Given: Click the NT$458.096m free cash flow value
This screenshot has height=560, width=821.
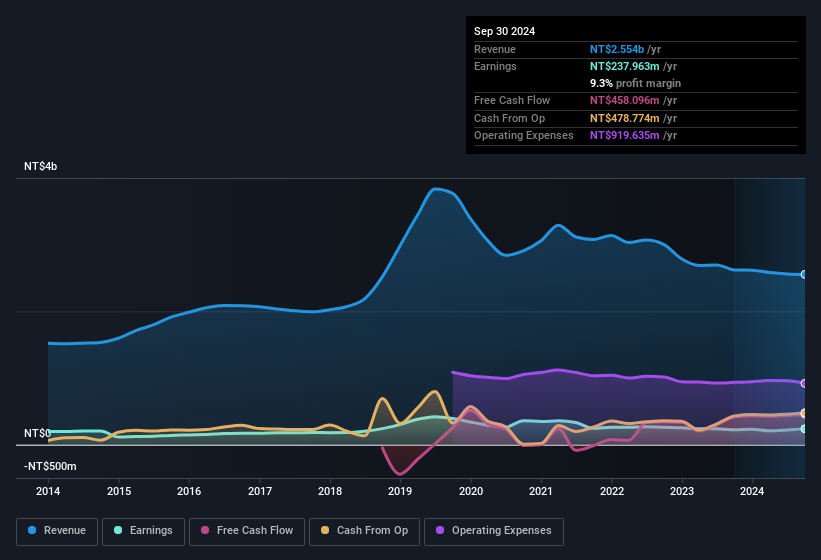Looking at the screenshot, I should click(x=625, y=100).
